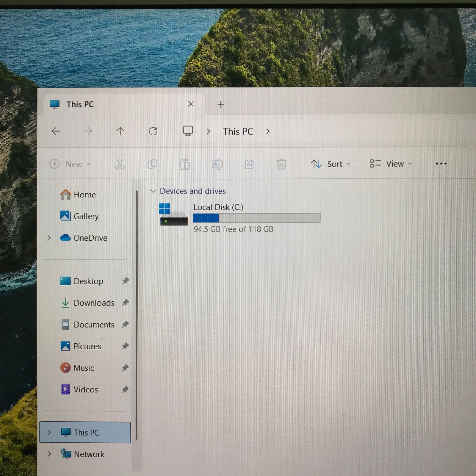
Task: Click the Local Disk (C:) usage bar
Action: point(256,218)
